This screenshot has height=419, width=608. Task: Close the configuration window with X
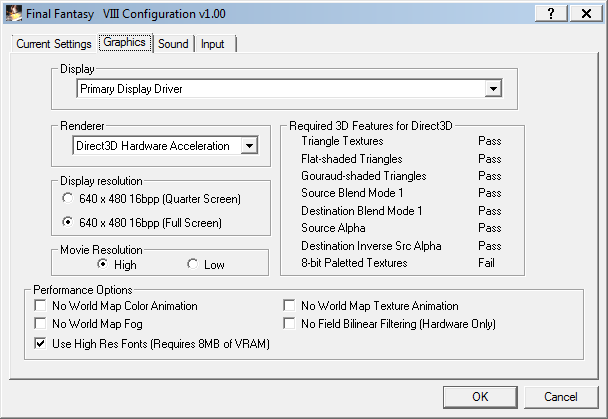pyautogui.click(x=586, y=14)
